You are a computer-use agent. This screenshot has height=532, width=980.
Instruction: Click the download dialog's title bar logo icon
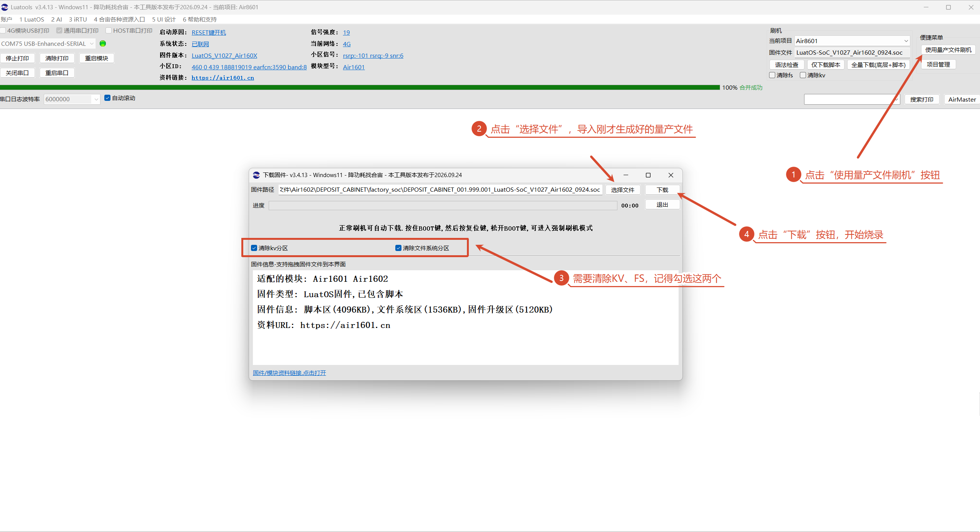(x=256, y=175)
